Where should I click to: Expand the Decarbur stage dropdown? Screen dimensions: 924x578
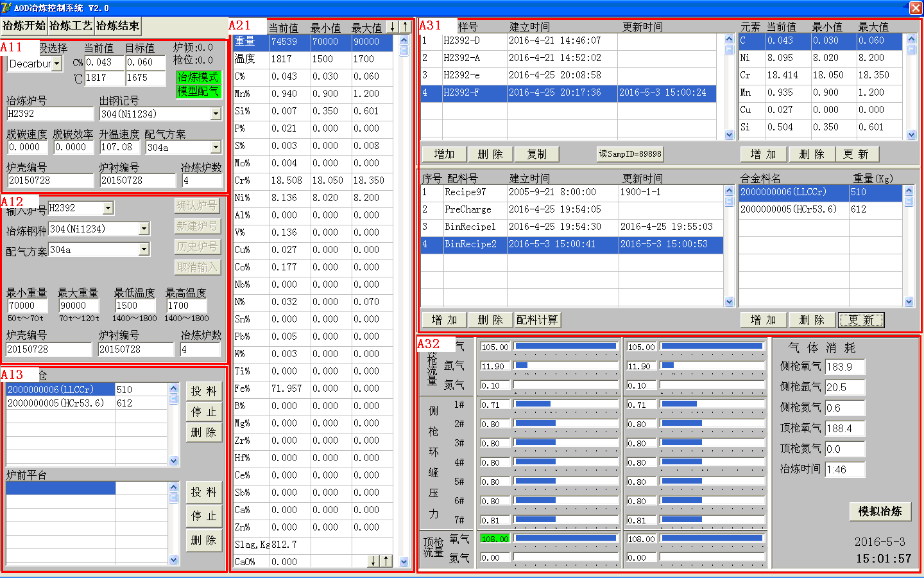pyautogui.click(x=57, y=64)
